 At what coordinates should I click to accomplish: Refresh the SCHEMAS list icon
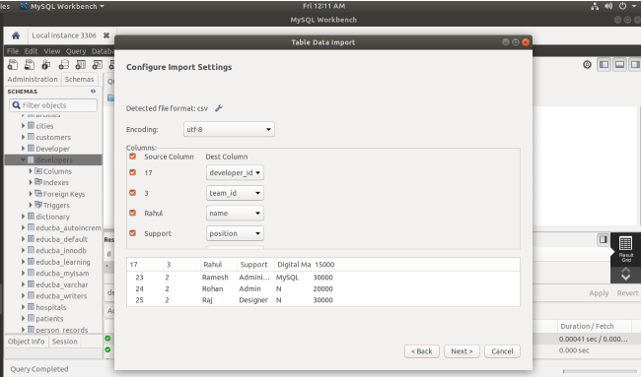[x=93, y=91]
